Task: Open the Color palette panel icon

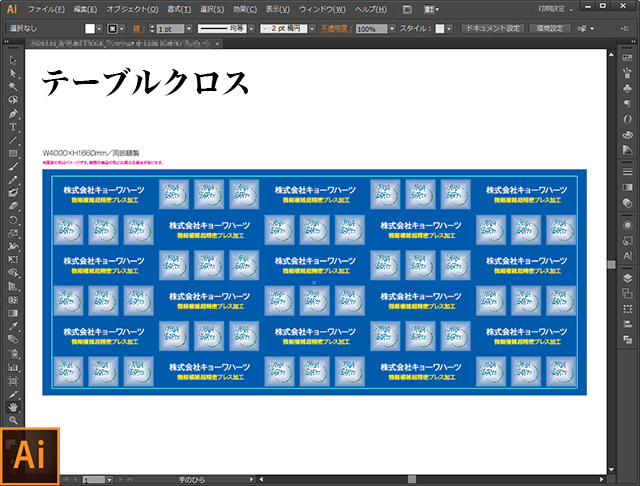Action: pyautogui.click(x=627, y=134)
